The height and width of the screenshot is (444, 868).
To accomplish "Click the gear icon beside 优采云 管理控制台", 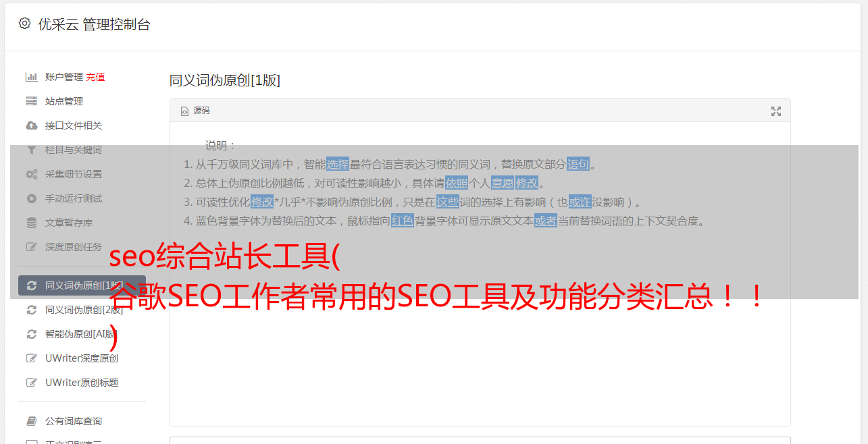I will point(25,24).
